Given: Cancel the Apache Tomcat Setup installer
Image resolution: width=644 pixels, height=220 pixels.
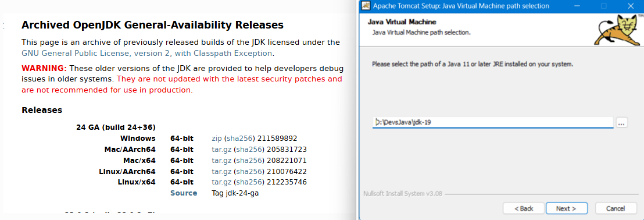Looking at the screenshot, I should [616, 208].
